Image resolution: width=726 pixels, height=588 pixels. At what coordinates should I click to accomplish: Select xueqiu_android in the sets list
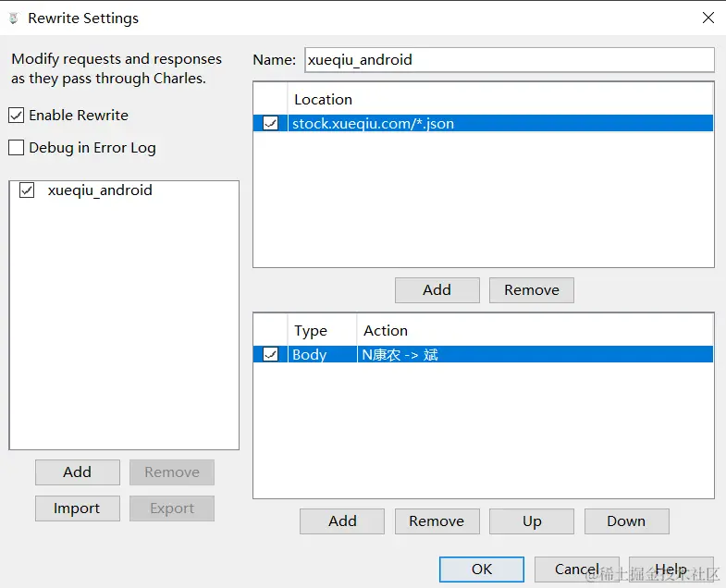click(100, 190)
